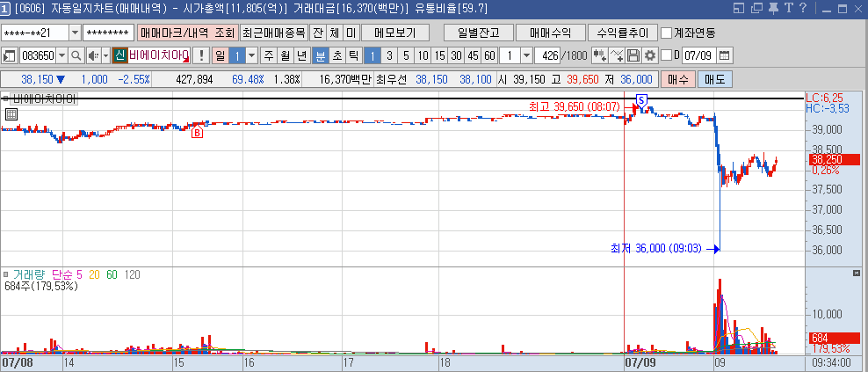The image size is (868, 372).
Task: Open the 매매수익 button
Action: coord(550,33)
